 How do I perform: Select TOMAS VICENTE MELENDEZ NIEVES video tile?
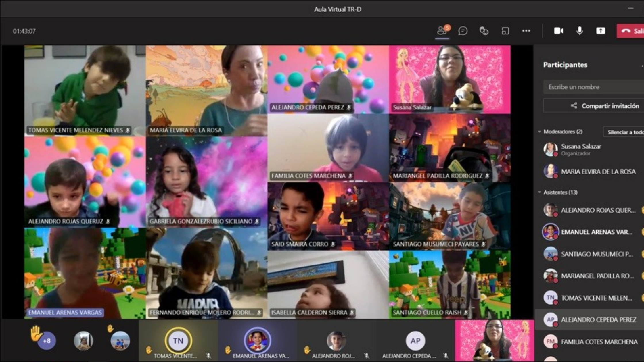(x=85, y=90)
